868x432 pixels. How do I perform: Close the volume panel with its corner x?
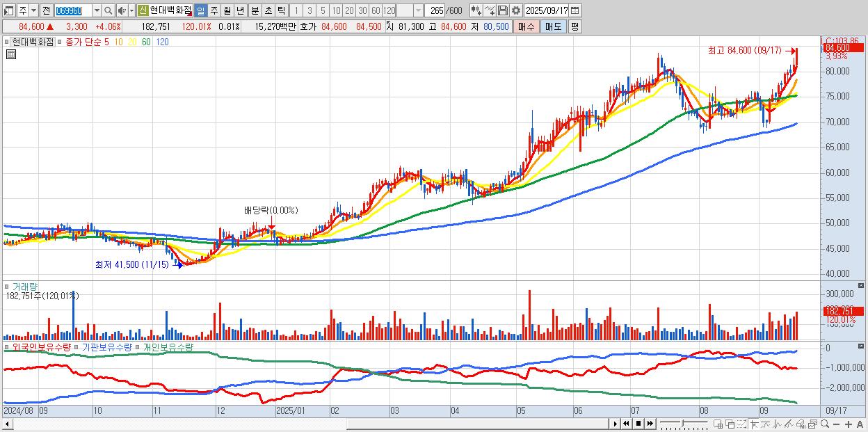[862, 285]
